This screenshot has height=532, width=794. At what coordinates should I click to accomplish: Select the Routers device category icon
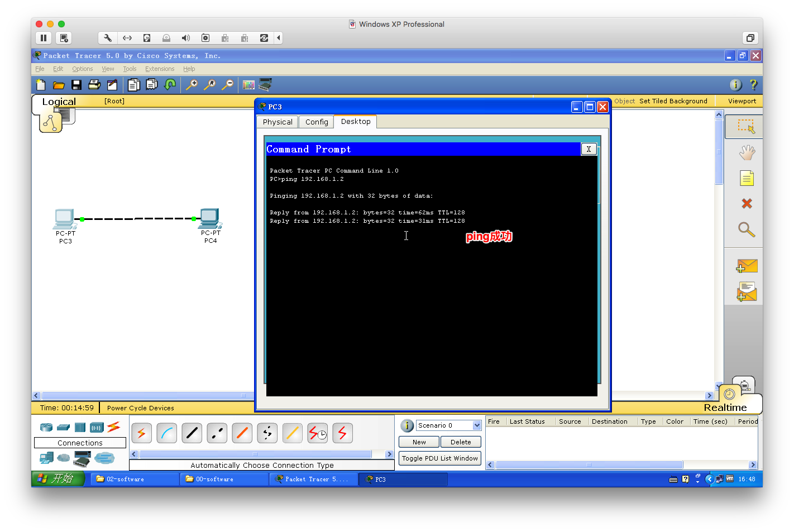pyautogui.click(x=46, y=428)
